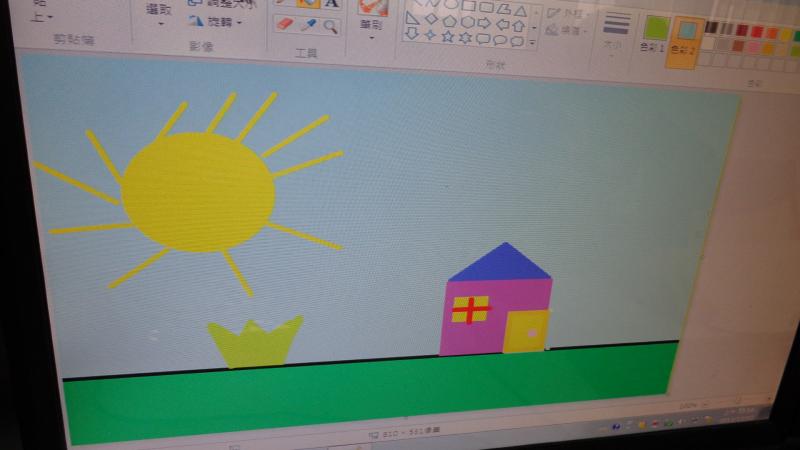Choose the down arrow shape
This screenshot has width=800, height=450.
click(412, 34)
